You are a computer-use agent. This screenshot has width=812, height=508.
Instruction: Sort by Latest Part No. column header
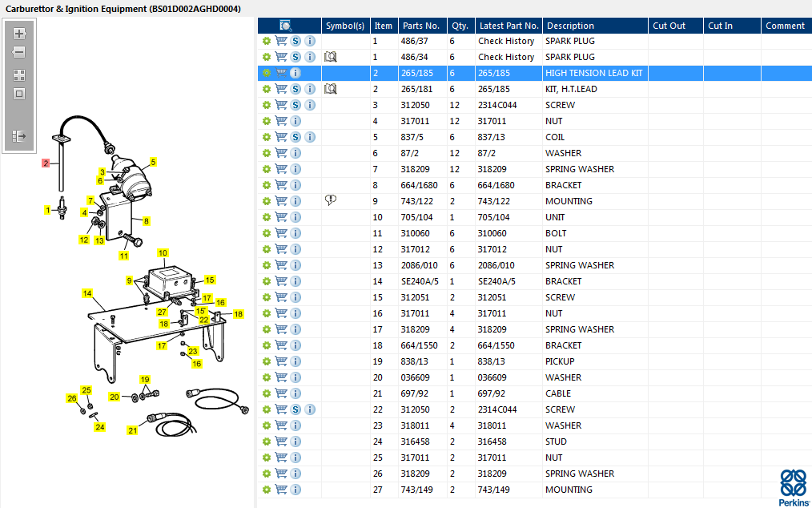pos(509,26)
